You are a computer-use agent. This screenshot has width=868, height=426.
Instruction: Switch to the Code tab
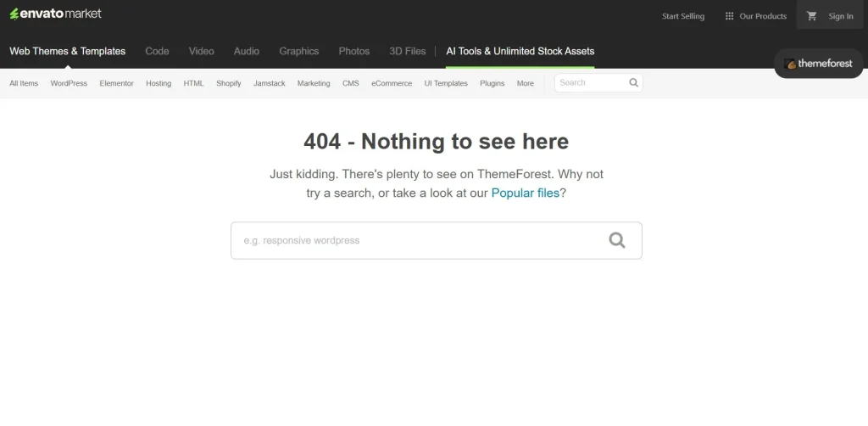tap(157, 51)
